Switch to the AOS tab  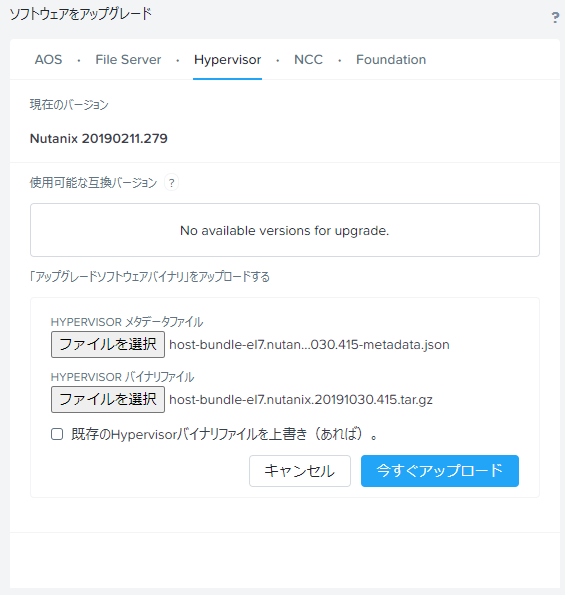coord(48,60)
